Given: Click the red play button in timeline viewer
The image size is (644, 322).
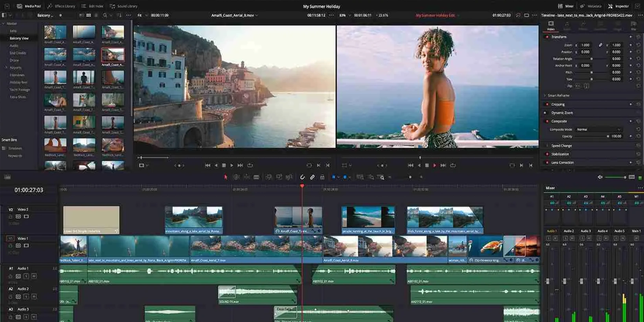Looking at the screenshot, I should click(434, 166).
